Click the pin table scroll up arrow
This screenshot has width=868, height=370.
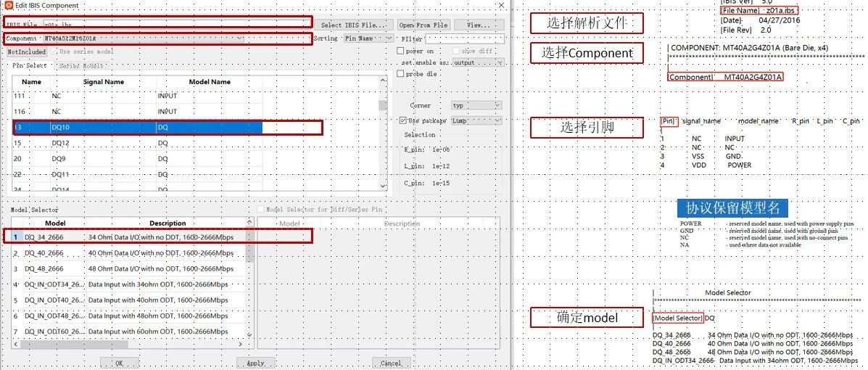pos(383,81)
